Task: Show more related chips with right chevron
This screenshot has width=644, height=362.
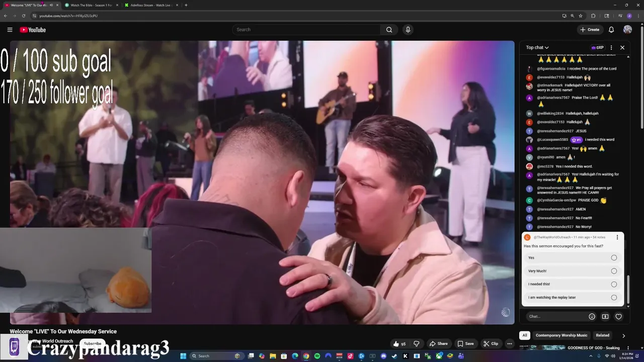Action: tap(623, 335)
